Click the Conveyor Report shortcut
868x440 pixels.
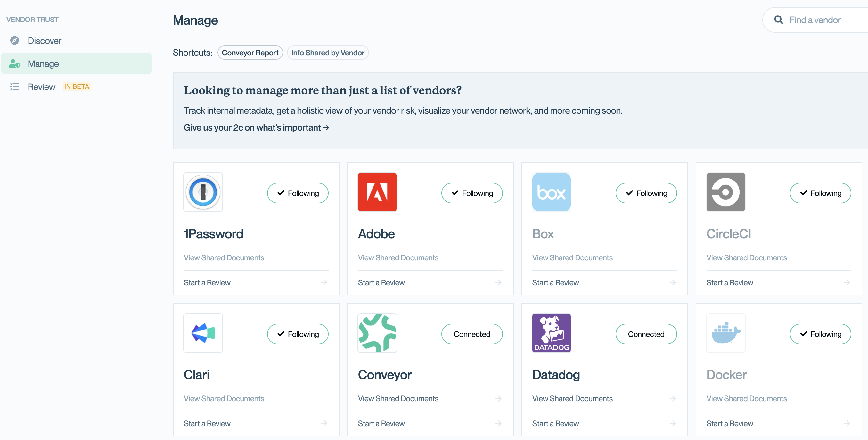[x=250, y=53]
